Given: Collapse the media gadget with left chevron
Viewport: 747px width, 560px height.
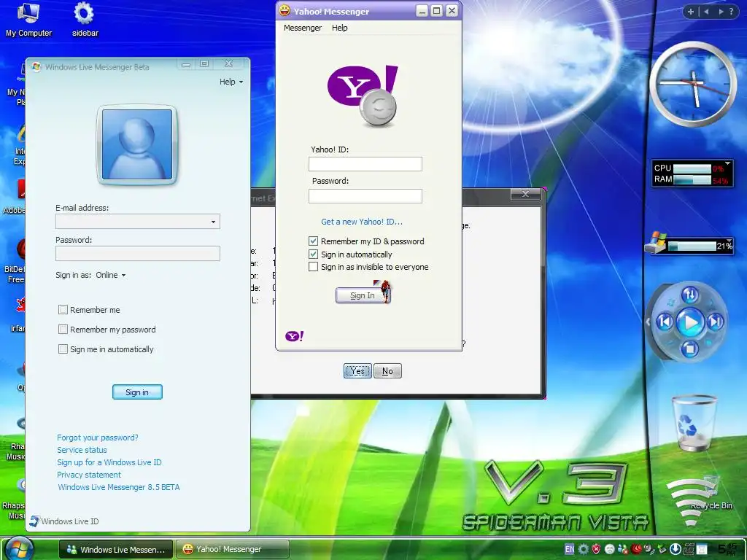Looking at the screenshot, I should 648,322.
